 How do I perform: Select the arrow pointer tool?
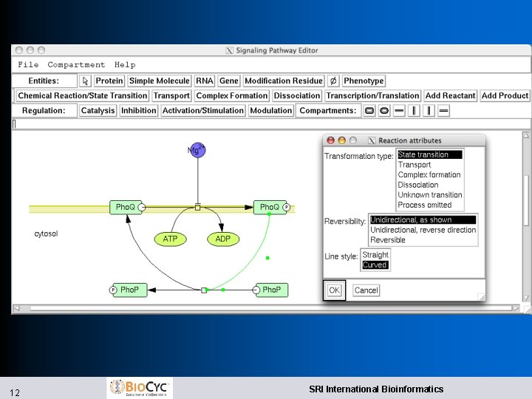[85, 81]
